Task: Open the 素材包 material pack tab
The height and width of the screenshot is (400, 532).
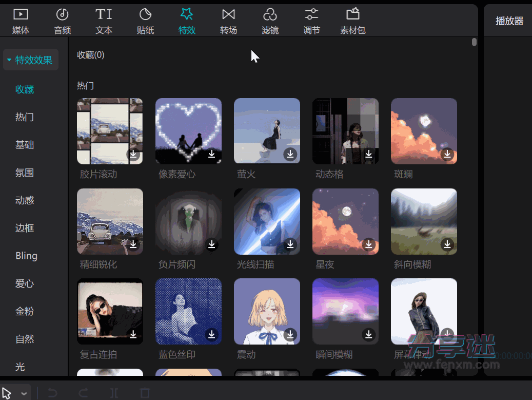Action: coord(352,21)
